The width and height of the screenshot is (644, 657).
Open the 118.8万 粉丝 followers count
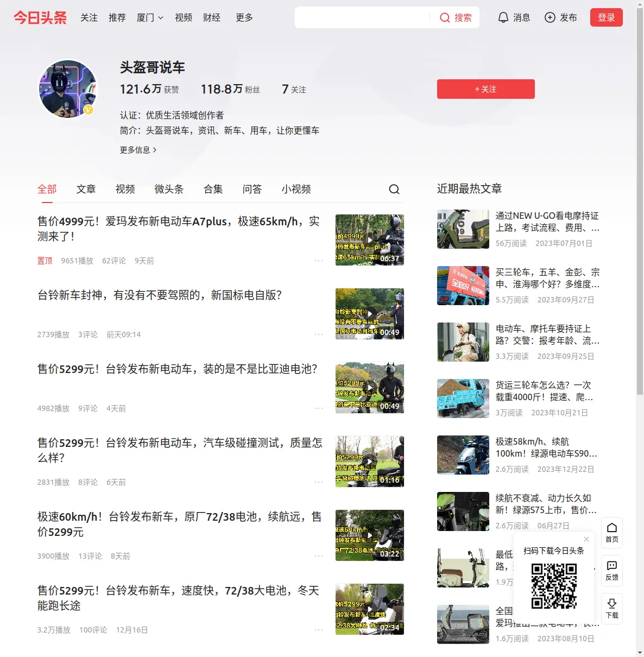[x=230, y=89]
